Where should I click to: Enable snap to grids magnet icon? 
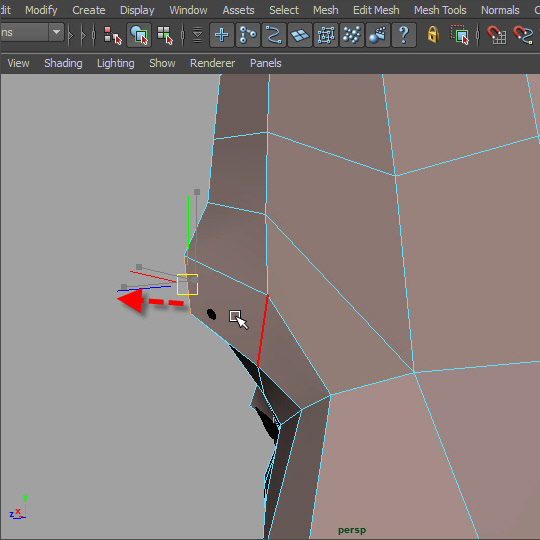pos(496,35)
